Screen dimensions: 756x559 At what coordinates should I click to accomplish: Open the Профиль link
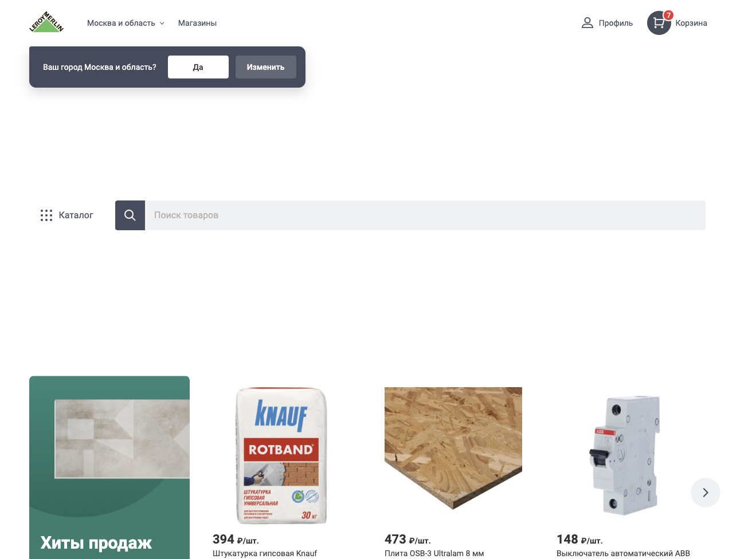(616, 23)
